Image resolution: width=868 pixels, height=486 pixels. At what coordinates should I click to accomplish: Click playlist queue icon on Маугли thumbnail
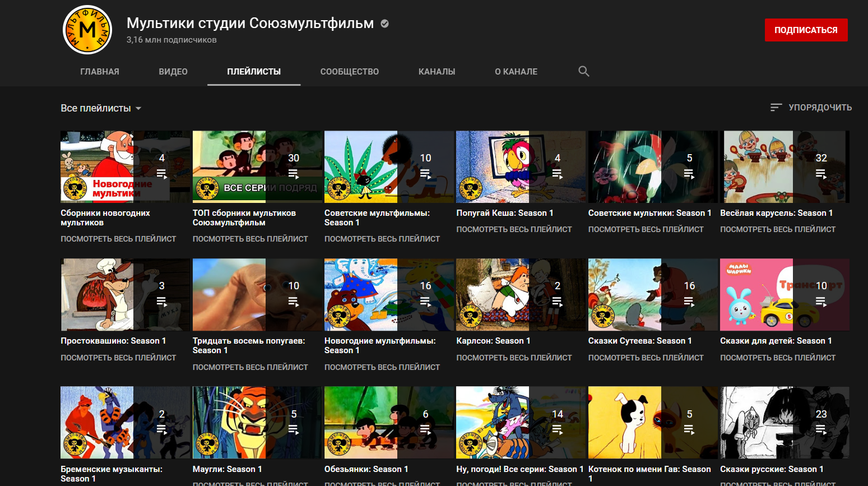pos(294,430)
